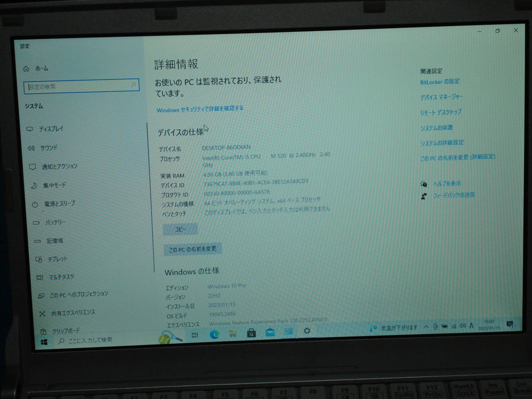532x399 pixels.
Task: Launch Microsoft Edge from the taskbar
Action: [x=215, y=335]
